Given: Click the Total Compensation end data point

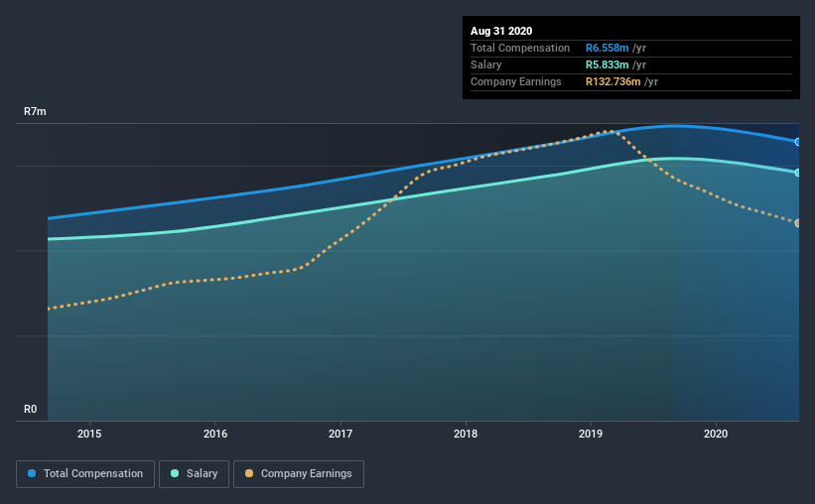Looking at the screenshot, I should click(798, 142).
